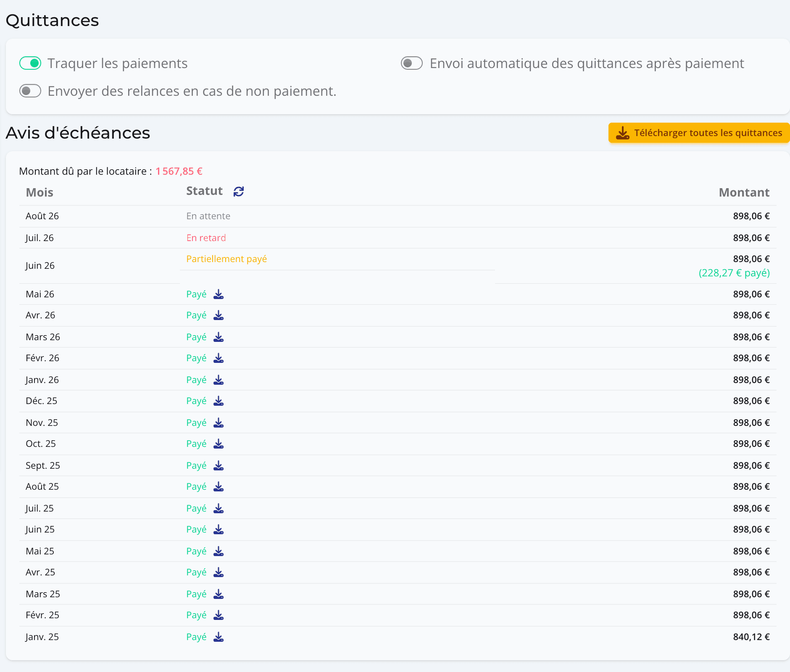790x672 pixels.
Task: Download the Mai 26 receipt
Action: [x=219, y=294]
